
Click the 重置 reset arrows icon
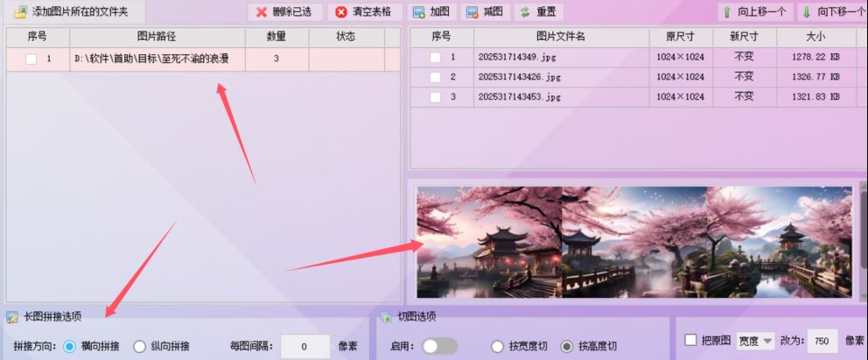[x=525, y=12]
